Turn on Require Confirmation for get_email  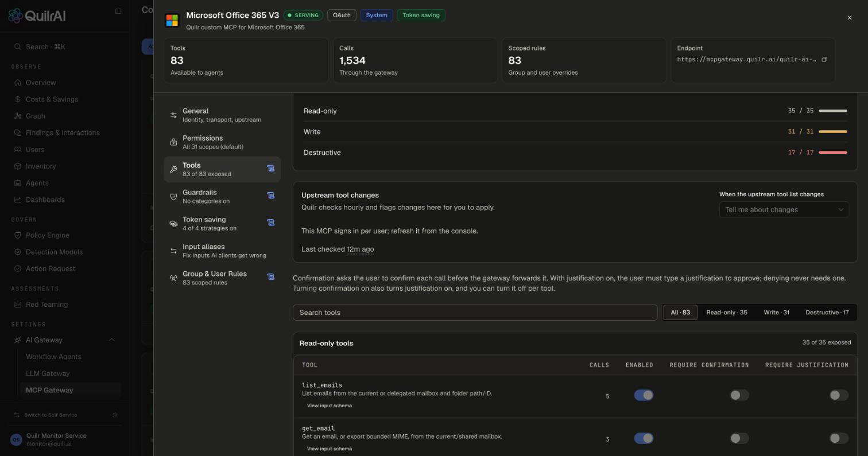739,438
